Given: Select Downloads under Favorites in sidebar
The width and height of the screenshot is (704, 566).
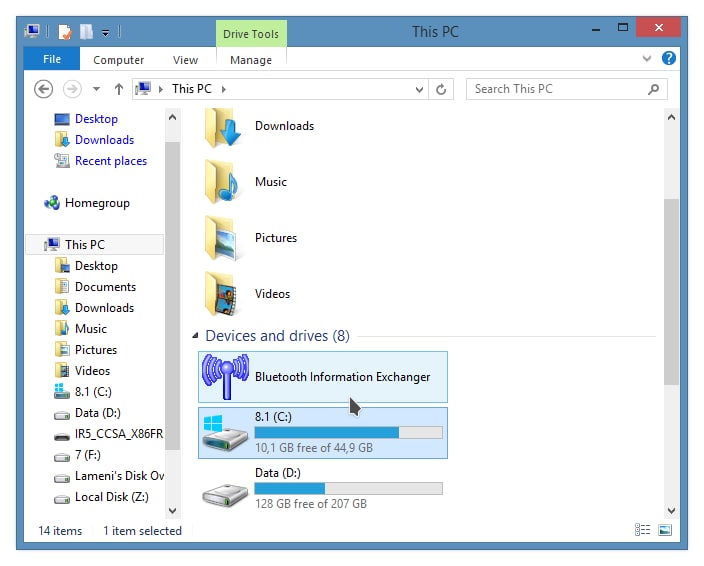Looking at the screenshot, I should 104,140.
